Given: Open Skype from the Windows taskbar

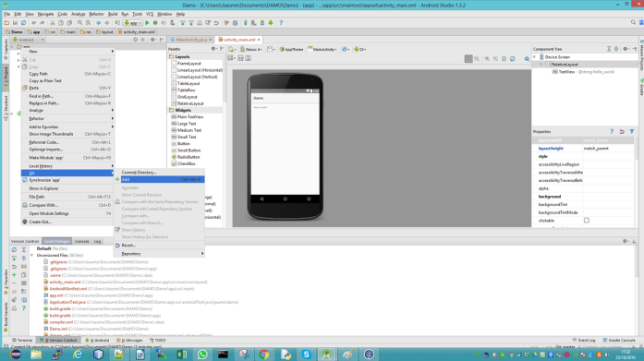Looking at the screenshot, I should 306,354.
